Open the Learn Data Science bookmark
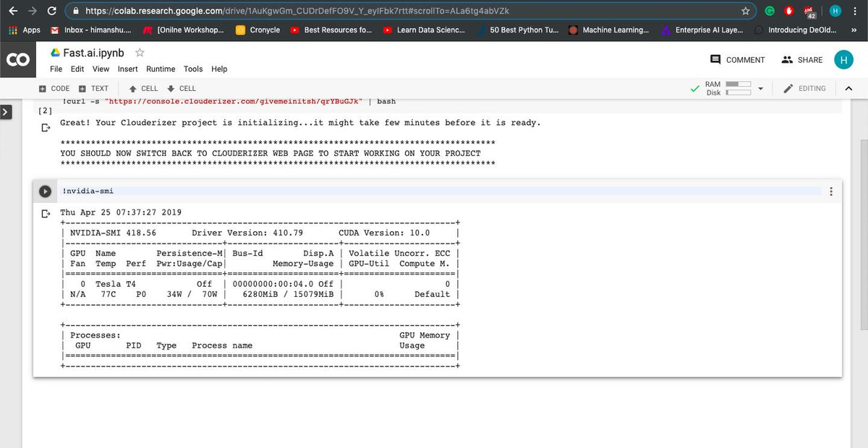 [x=425, y=30]
